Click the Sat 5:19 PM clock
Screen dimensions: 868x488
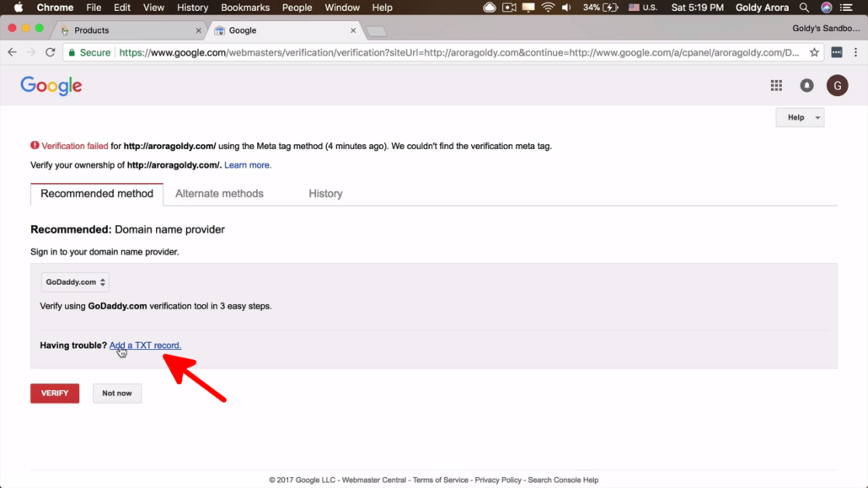click(x=697, y=8)
